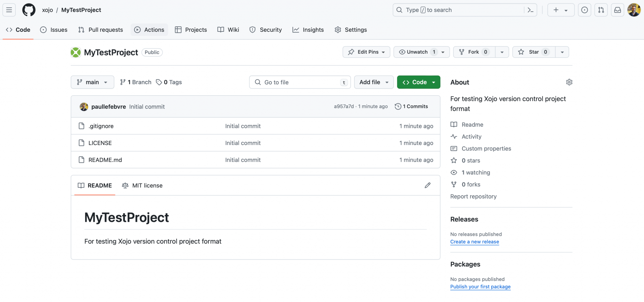Open the main branch selector

92,82
